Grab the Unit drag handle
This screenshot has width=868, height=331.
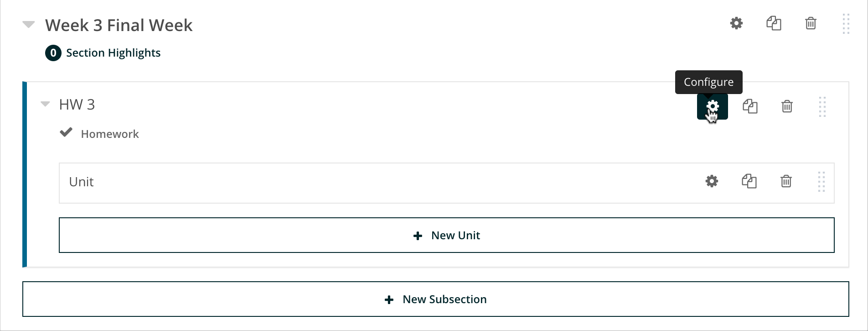click(821, 182)
